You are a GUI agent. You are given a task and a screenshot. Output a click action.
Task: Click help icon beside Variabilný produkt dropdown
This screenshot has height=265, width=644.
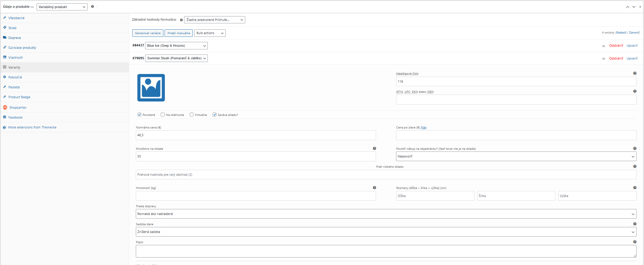pyautogui.click(x=92, y=7)
